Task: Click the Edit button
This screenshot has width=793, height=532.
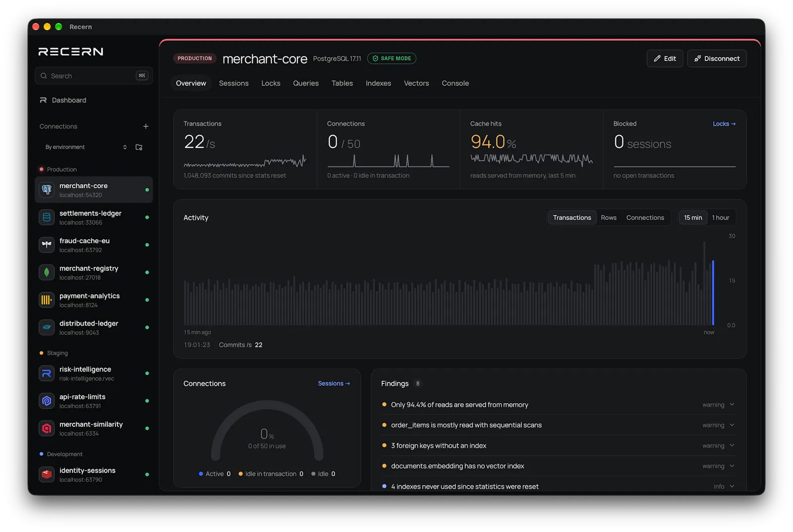Action: (665, 58)
